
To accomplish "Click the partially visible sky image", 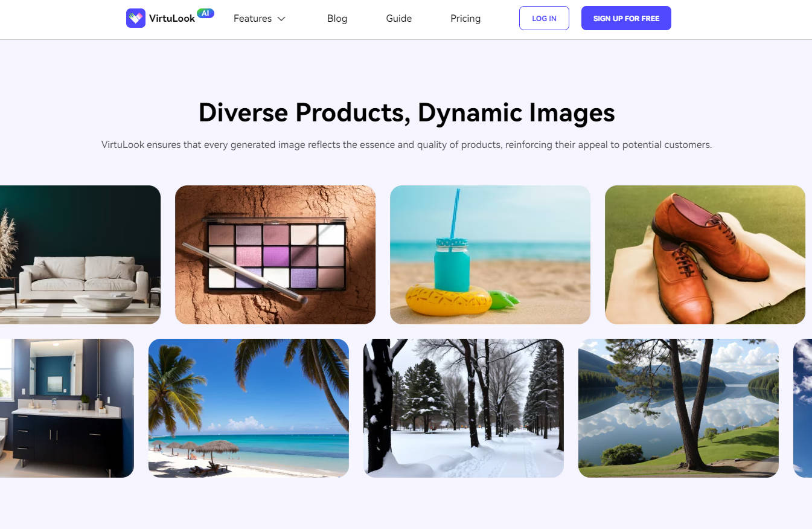I will coord(803,408).
